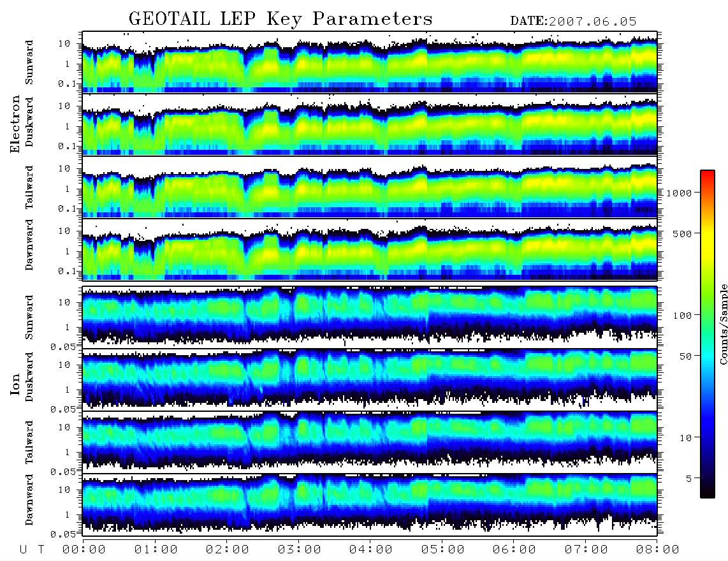
Task: Click the colorbar tick label 10
Action: click(685, 437)
